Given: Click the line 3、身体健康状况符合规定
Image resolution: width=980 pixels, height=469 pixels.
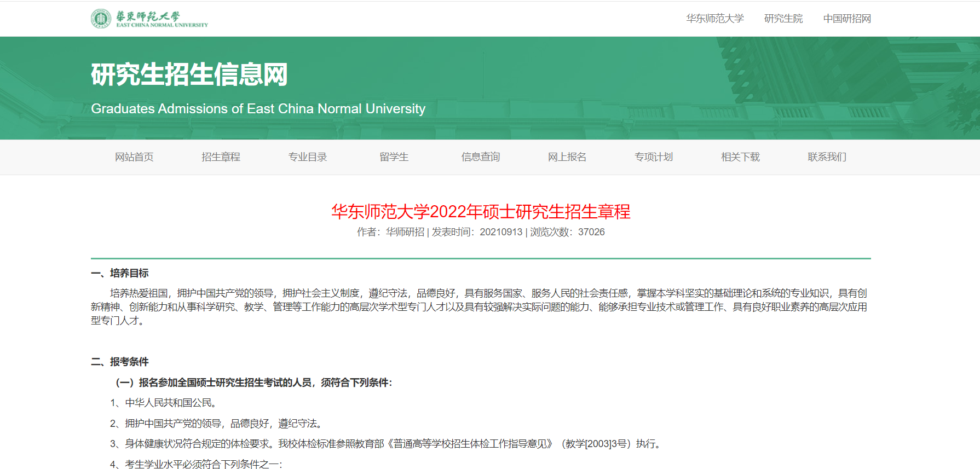Looking at the screenshot, I should pos(387,444).
